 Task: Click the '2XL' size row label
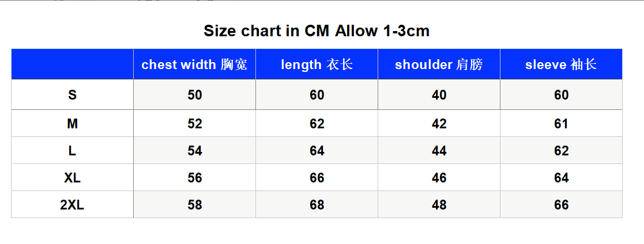coord(72,205)
